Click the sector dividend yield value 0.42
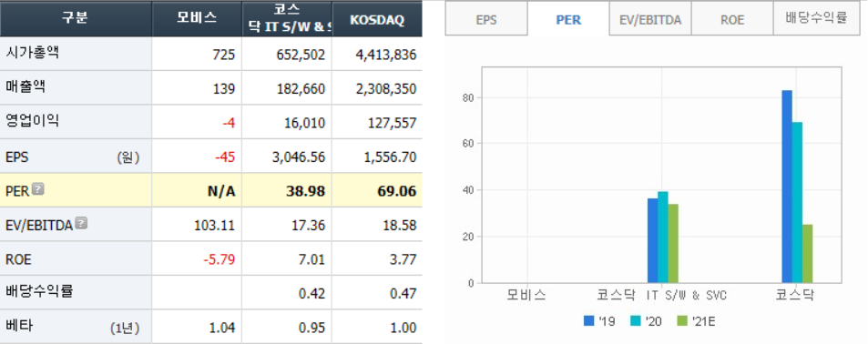The width and height of the screenshot is (868, 344). point(312,294)
